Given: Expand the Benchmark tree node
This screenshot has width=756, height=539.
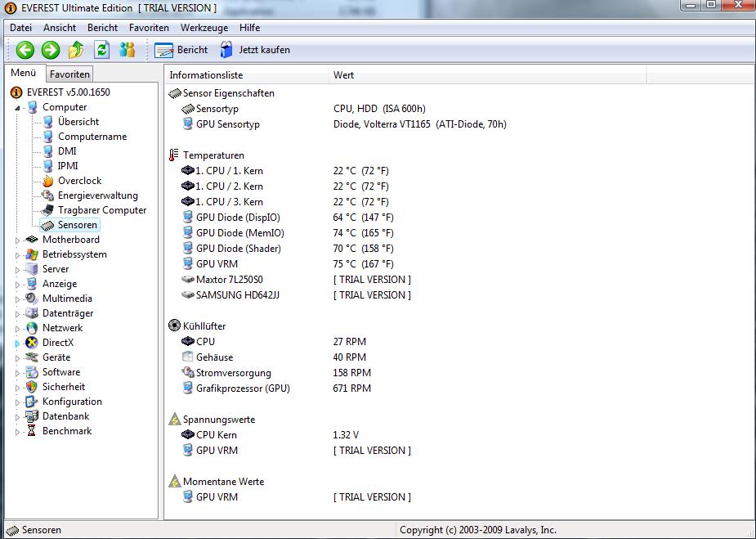Looking at the screenshot, I should tap(17, 431).
